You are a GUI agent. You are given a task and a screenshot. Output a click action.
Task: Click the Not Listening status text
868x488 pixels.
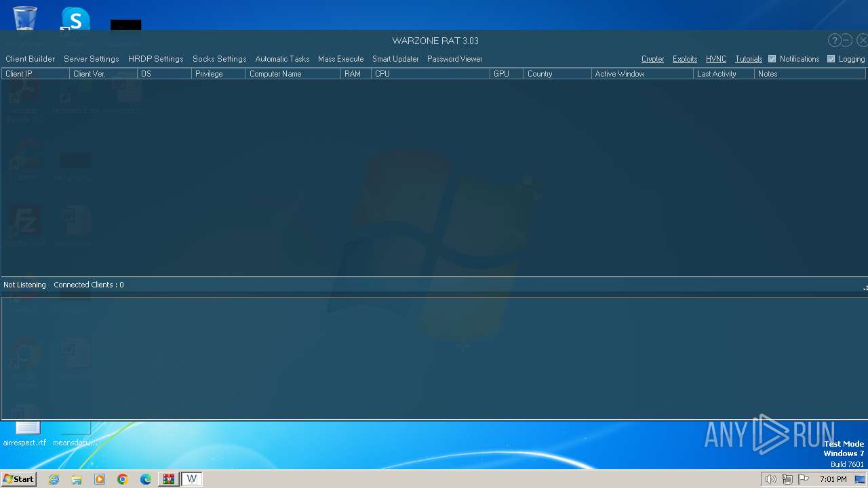(24, 285)
